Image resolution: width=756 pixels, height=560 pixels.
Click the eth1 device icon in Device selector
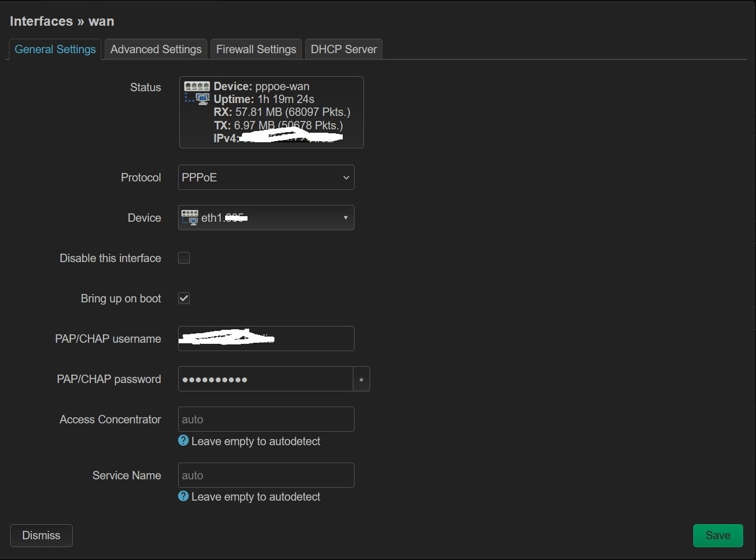[x=190, y=218]
